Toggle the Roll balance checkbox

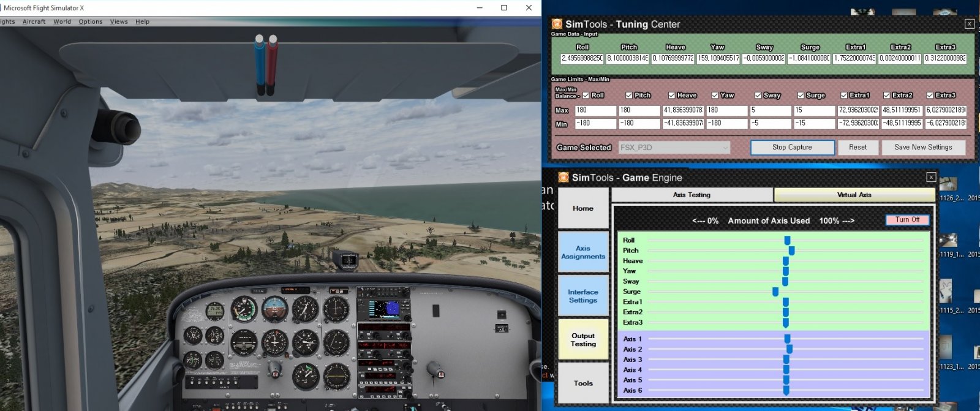pyautogui.click(x=586, y=95)
